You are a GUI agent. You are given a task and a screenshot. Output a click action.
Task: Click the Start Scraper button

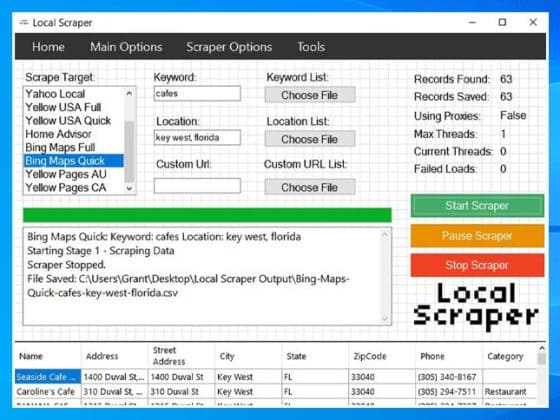[477, 206]
